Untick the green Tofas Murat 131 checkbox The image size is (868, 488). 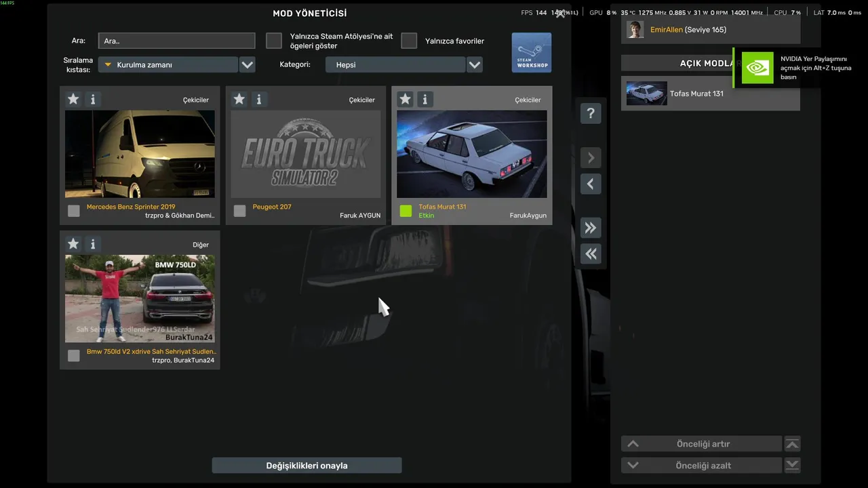point(406,211)
